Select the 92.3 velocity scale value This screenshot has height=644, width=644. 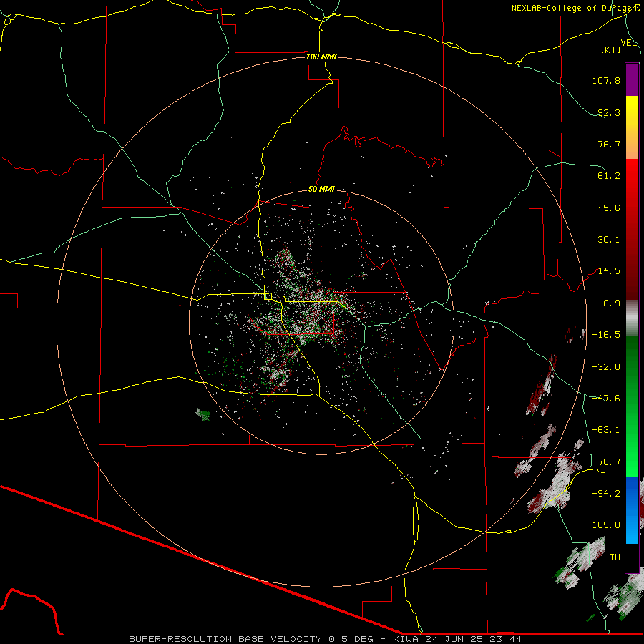click(x=609, y=112)
